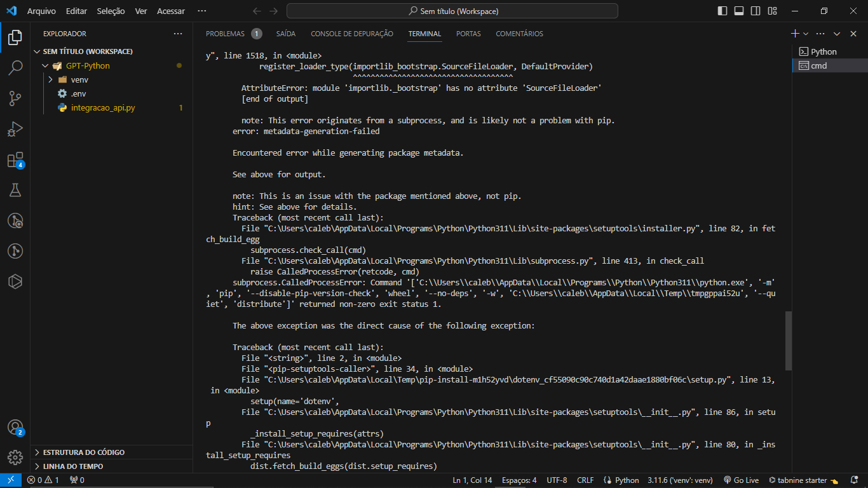
Task: Expand the venv folder
Action: [x=50, y=79]
